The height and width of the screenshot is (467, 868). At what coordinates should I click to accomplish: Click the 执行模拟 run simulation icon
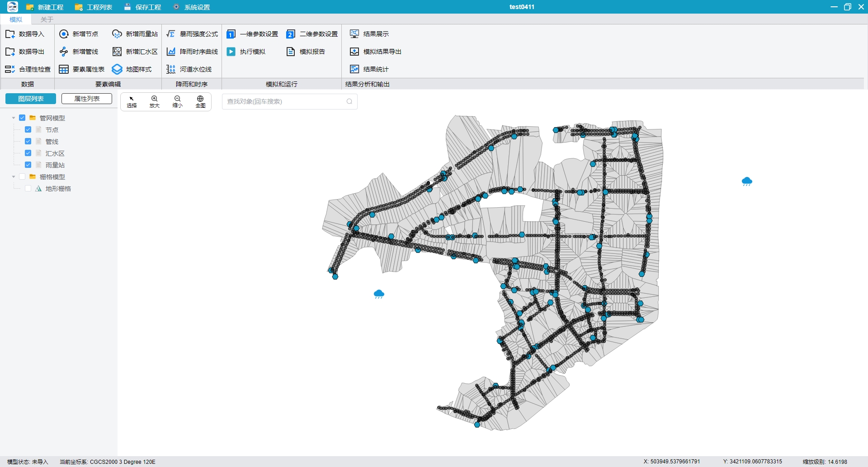(231, 52)
